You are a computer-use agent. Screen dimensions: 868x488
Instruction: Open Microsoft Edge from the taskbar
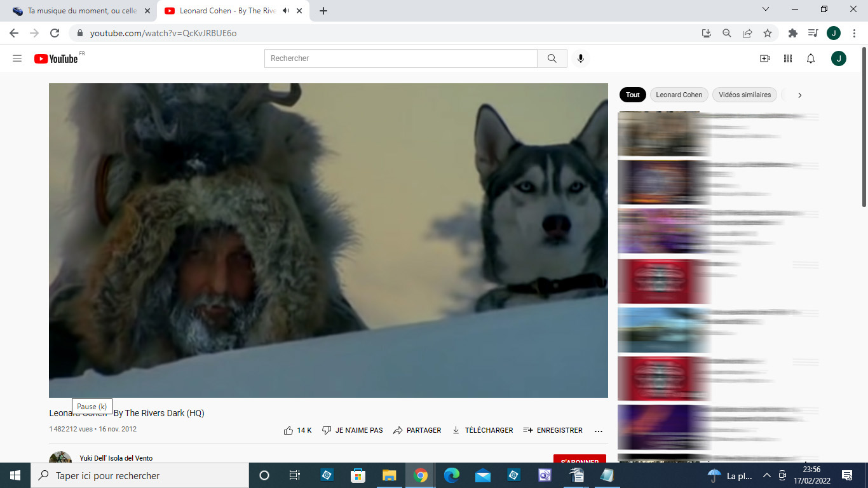[451, 475]
